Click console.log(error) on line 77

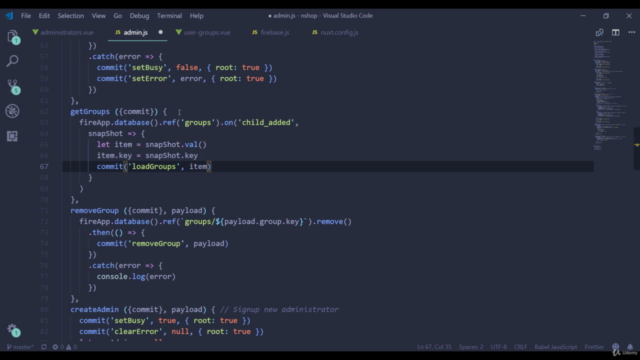[136, 276]
